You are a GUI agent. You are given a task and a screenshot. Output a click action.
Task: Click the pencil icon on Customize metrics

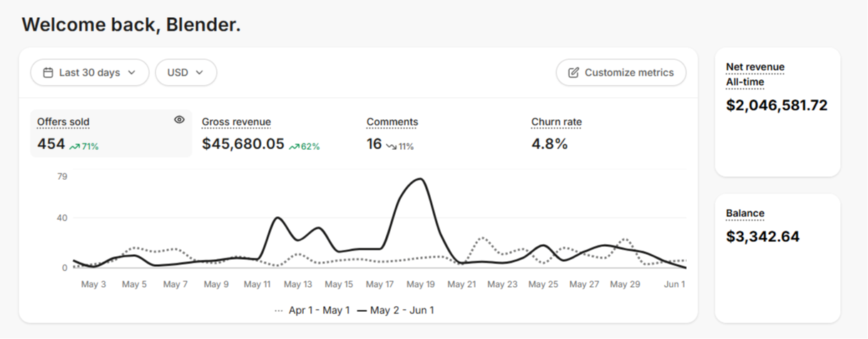pyautogui.click(x=573, y=73)
